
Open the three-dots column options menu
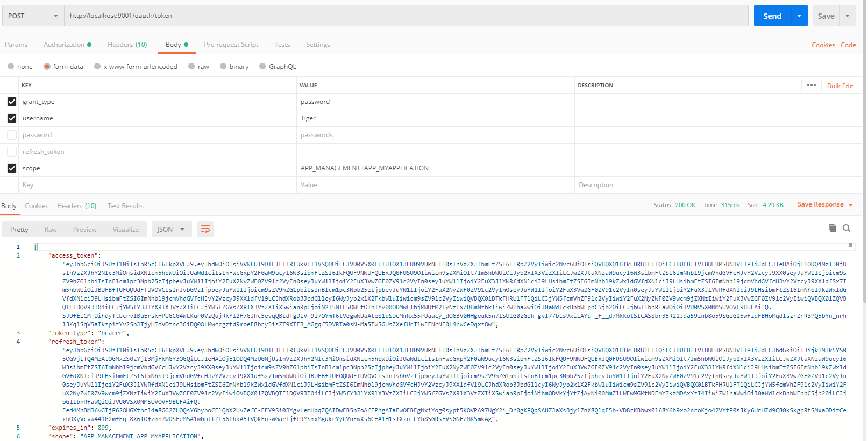pos(812,85)
